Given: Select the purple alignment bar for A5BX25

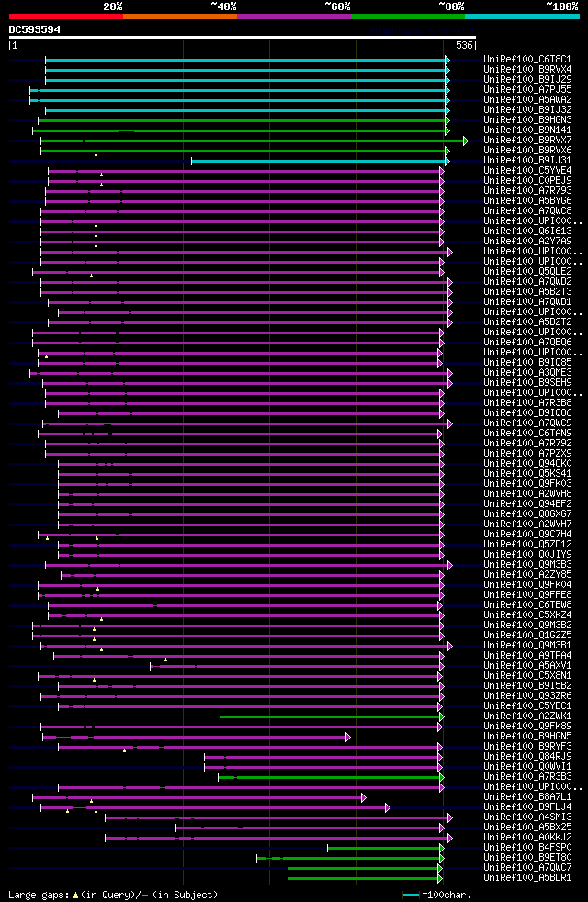Looking at the screenshot, I should [x=311, y=829].
